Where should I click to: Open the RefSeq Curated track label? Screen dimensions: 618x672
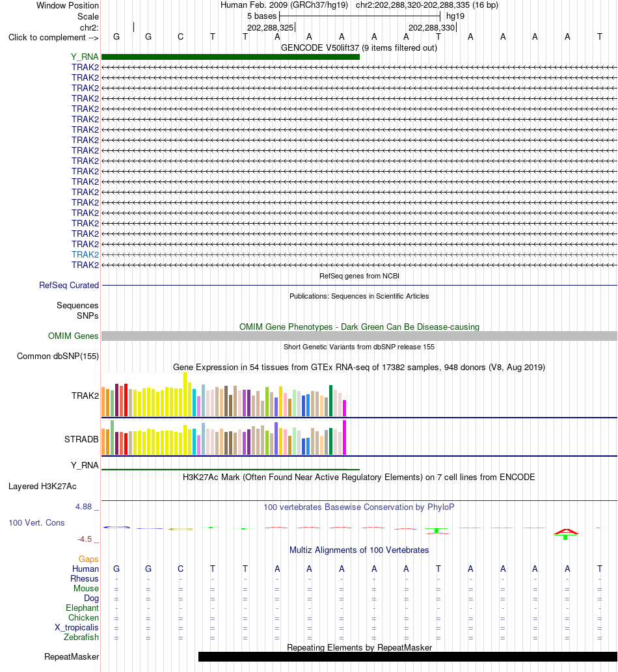click(68, 286)
